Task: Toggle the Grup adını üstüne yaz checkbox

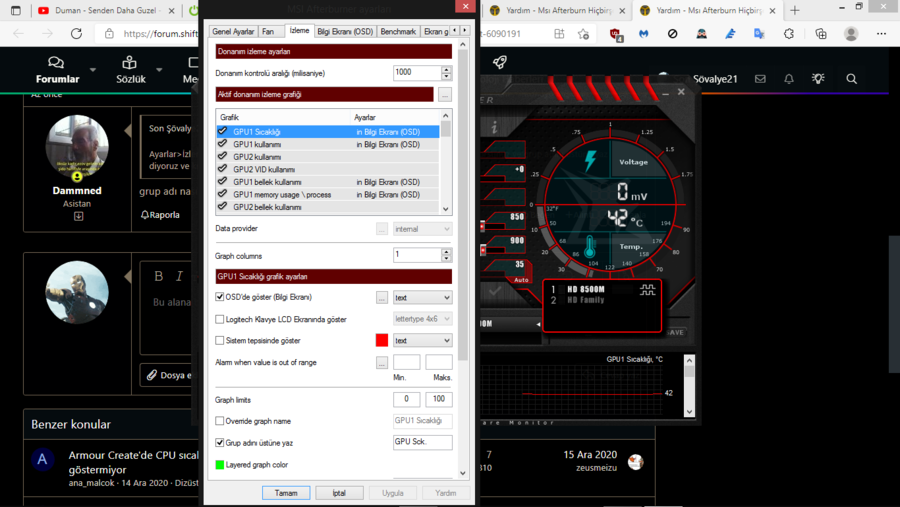Action: [219, 443]
